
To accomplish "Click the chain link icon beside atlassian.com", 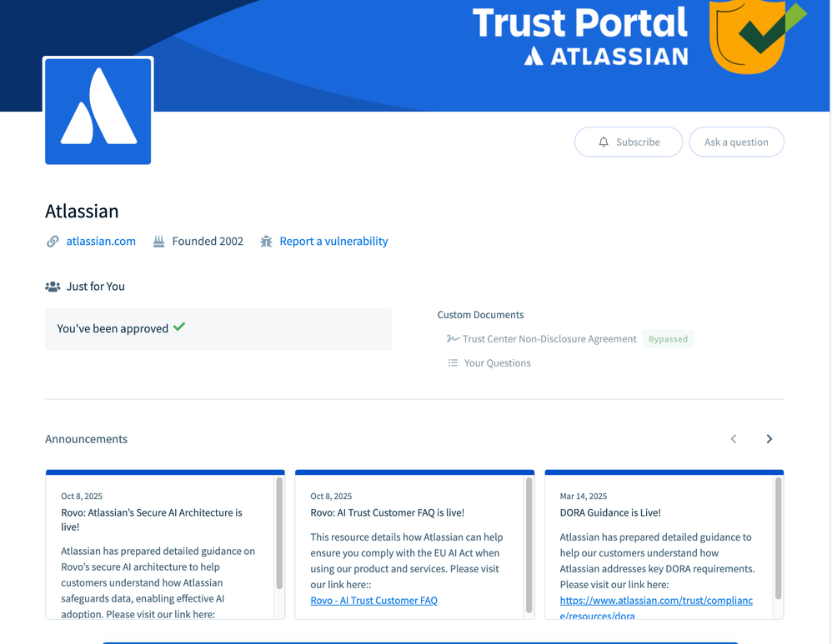I will [x=53, y=242].
